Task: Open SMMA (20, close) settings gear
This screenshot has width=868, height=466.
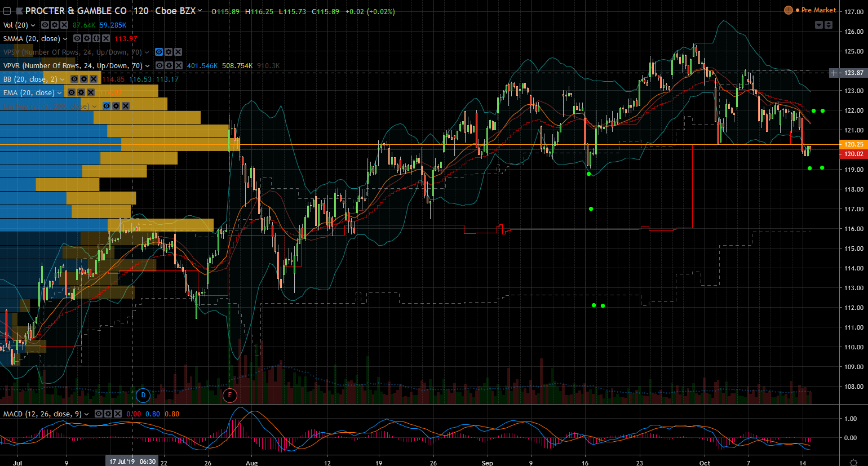Action: [x=87, y=38]
